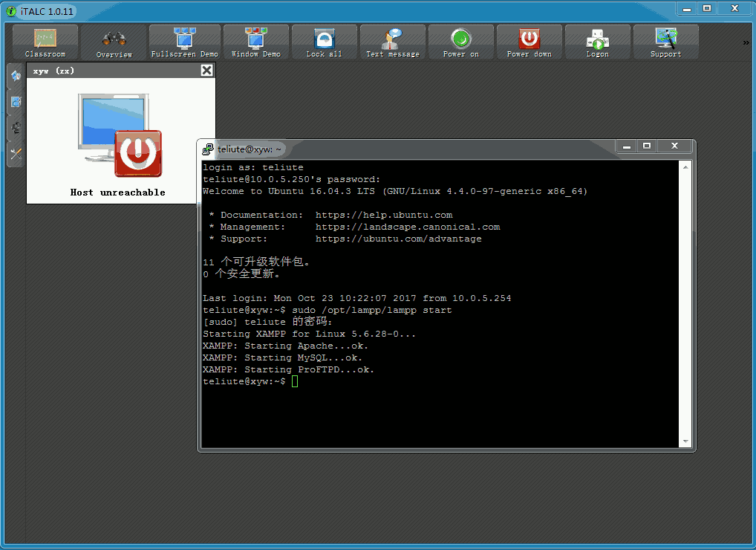Open the PuTTY system menu icon
This screenshot has height=550, width=756.
point(208,149)
